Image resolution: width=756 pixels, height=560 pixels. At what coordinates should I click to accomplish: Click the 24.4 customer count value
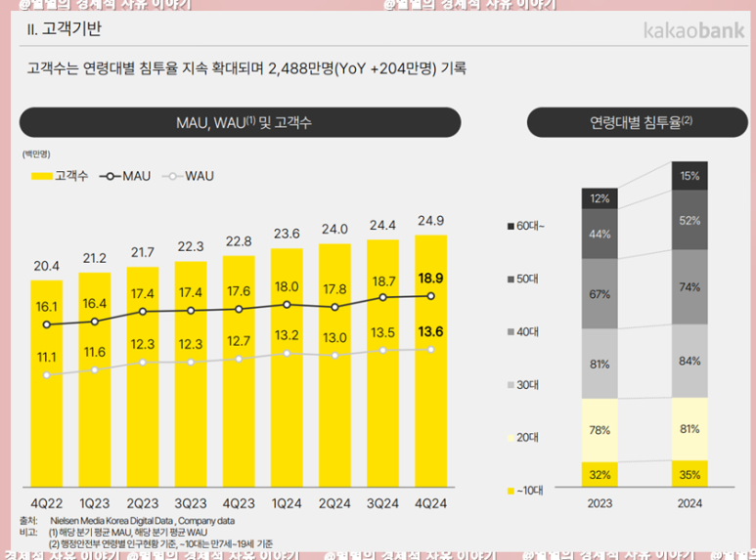point(382,225)
